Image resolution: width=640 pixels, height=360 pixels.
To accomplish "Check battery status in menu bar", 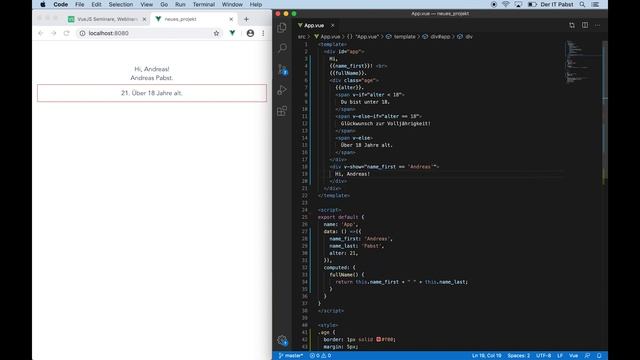I will 532,4.
